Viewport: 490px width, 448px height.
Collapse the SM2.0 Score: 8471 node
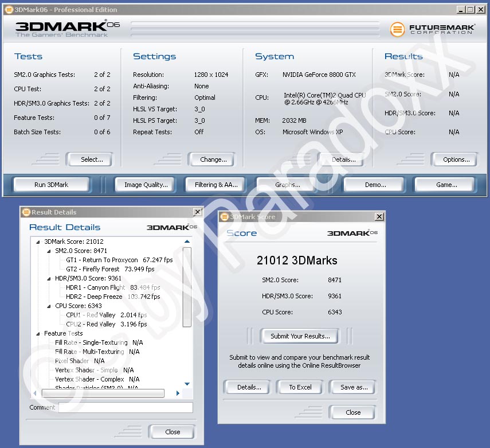[x=49, y=251]
